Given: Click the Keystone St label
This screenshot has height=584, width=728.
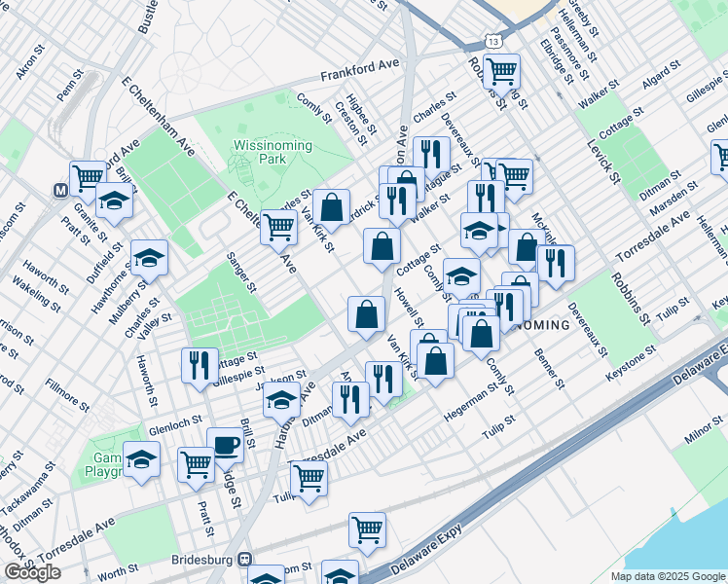Looking at the screenshot, I should (x=632, y=363).
